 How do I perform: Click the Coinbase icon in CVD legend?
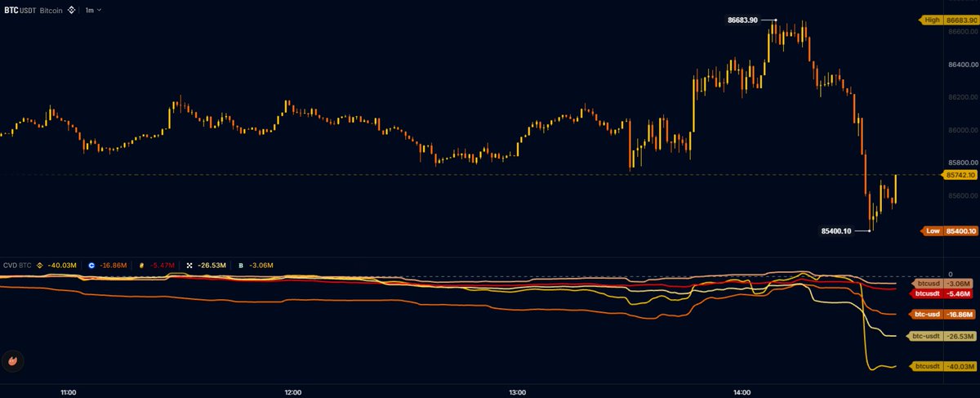91,266
